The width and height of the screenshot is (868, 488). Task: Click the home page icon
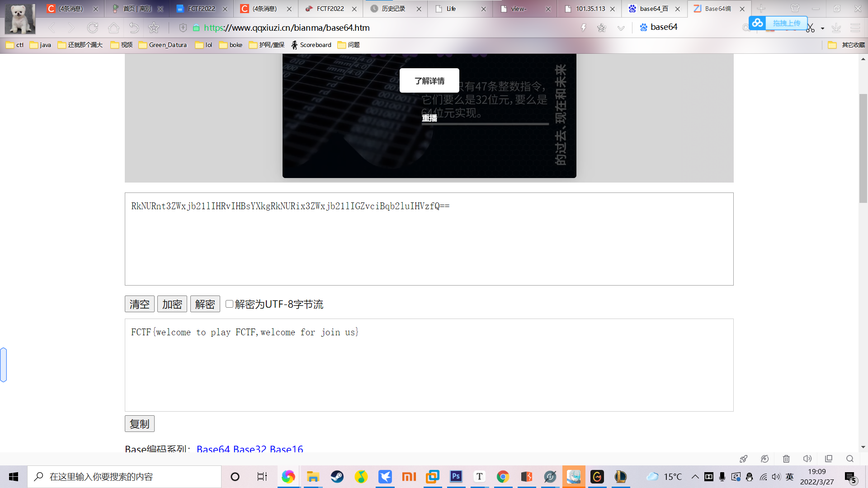tap(113, 28)
